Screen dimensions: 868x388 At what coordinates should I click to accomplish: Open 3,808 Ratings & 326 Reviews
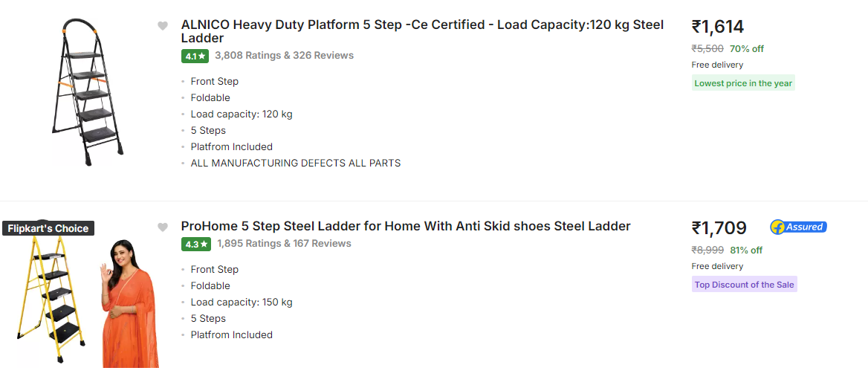(x=284, y=55)
